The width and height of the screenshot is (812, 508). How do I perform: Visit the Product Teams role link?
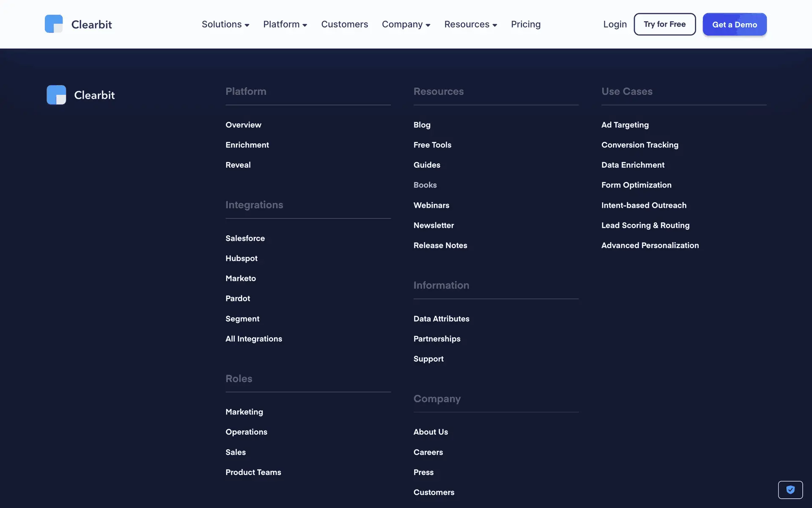pyautogui.click(x=253, y=472)
